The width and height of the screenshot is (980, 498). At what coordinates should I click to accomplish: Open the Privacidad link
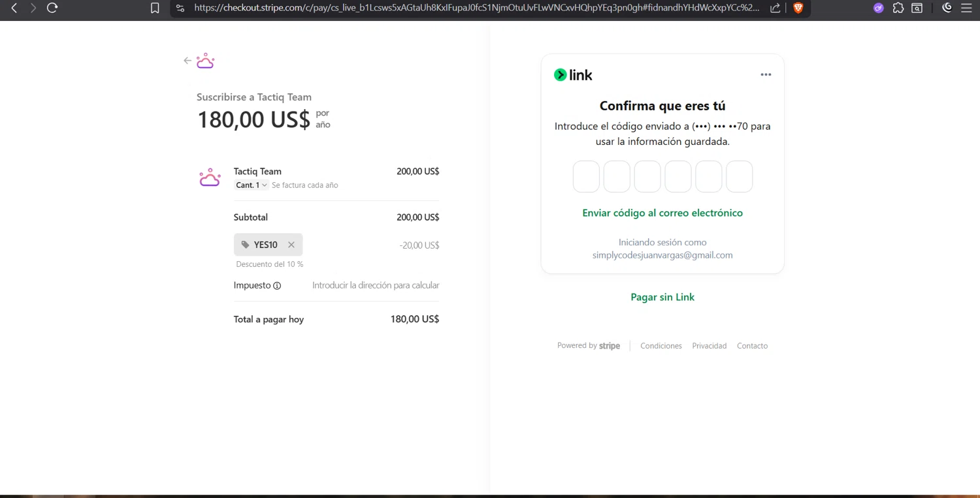pyautogui.click(x=710, y=346)
